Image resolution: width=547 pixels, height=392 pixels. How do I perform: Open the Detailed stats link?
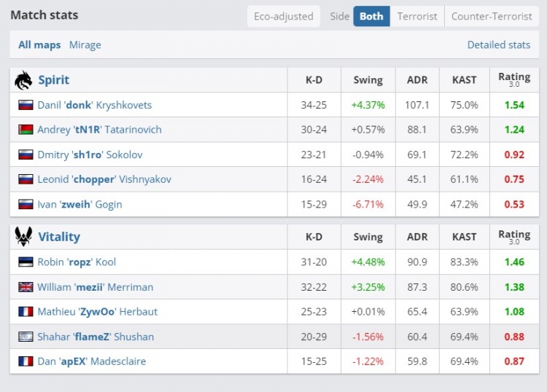pos(498,45)
